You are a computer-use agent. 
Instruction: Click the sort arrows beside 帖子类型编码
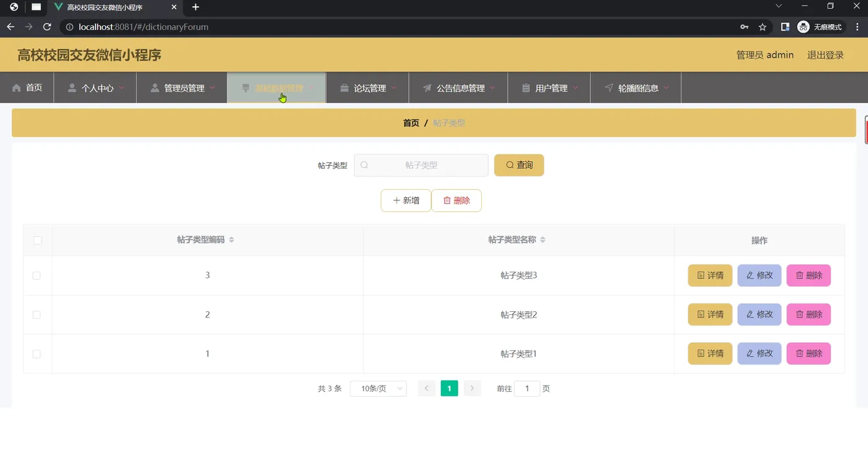pos(231,240)
